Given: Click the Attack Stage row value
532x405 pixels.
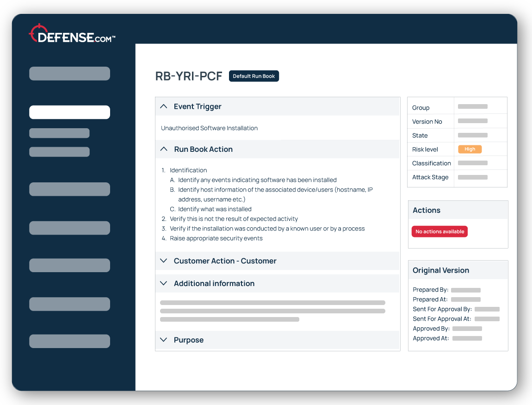Looking at the screenshot, I should click(472, 177).
